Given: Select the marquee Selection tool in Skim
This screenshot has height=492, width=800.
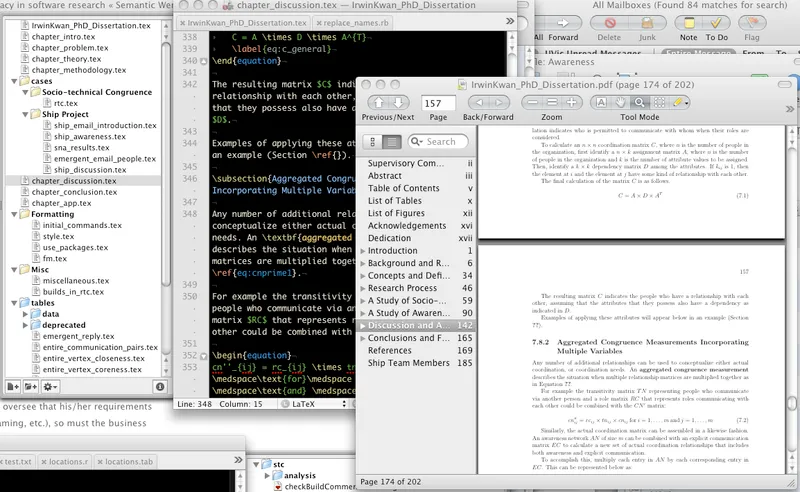Looking at the screenshot, I should click(659, 103).
